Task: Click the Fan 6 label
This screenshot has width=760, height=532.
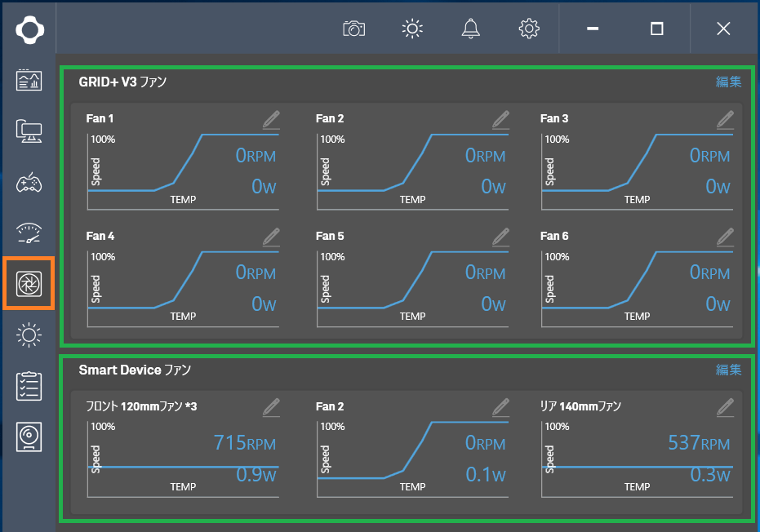Action: [554, 236]
